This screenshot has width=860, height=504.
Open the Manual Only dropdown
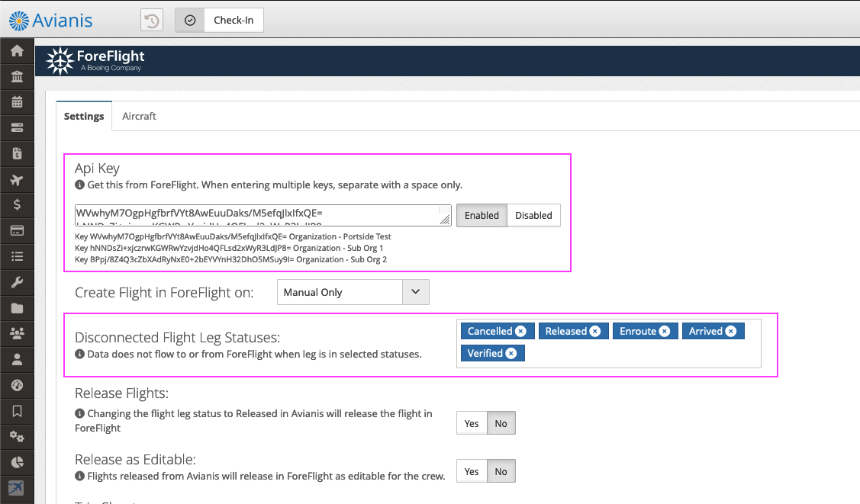pos(353,292)
